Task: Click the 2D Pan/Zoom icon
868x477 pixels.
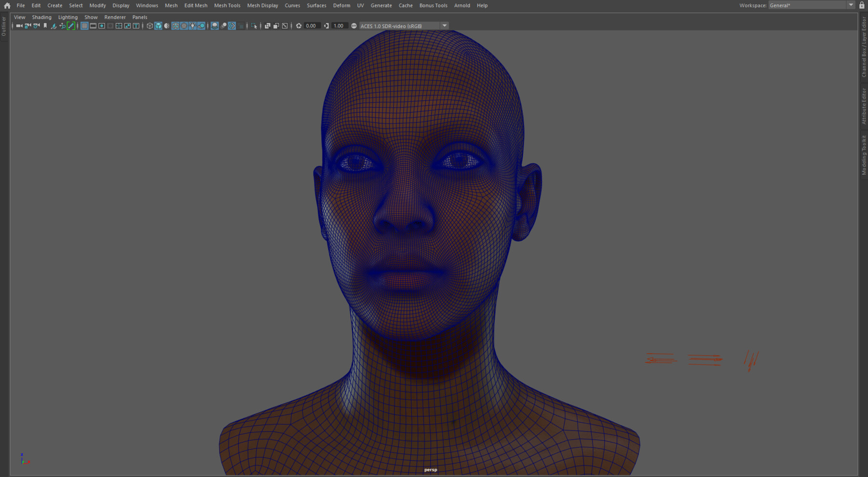Action: 62,26
